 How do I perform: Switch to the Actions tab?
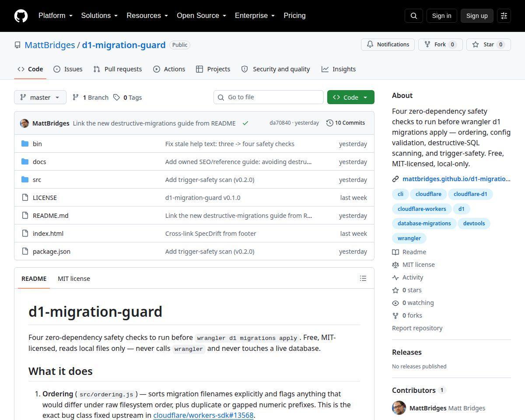click(169, 69)
